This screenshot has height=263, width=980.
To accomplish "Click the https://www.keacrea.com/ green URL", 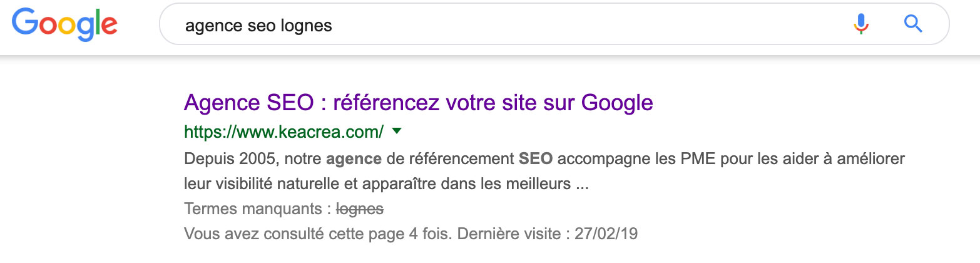I will coord(284,132).
